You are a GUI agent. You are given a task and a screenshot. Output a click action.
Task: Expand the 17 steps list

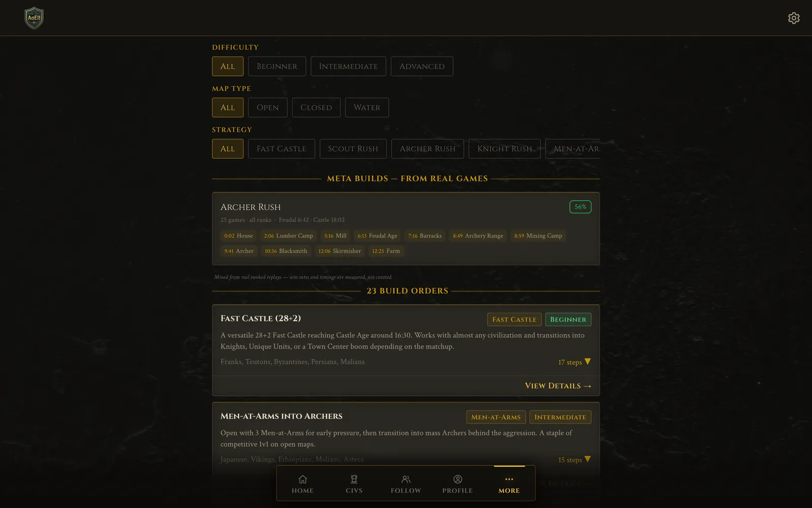click(x=574, y=362)
